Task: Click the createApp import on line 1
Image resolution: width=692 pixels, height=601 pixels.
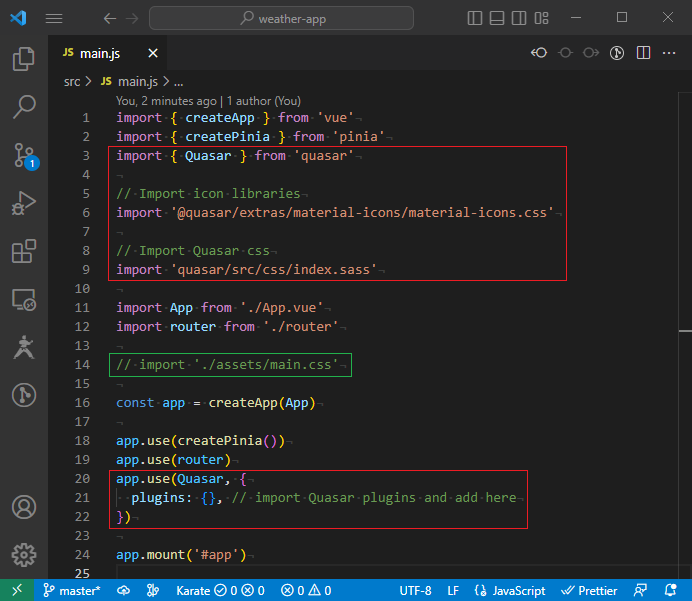Action: pyautogui.click(x=220, y=118)
